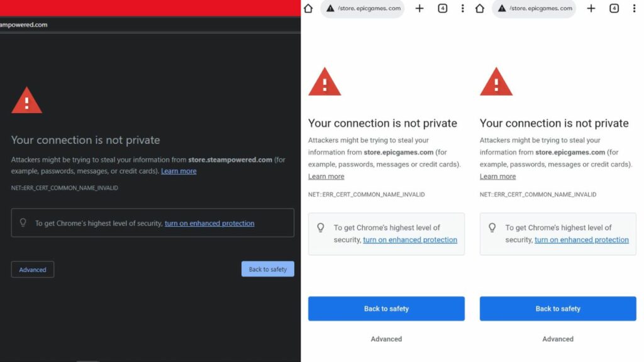The width and height of the screenshot is (644, 362).
Task: Open a new tab with the middle browser's plus icon
Action: (419, 8)
